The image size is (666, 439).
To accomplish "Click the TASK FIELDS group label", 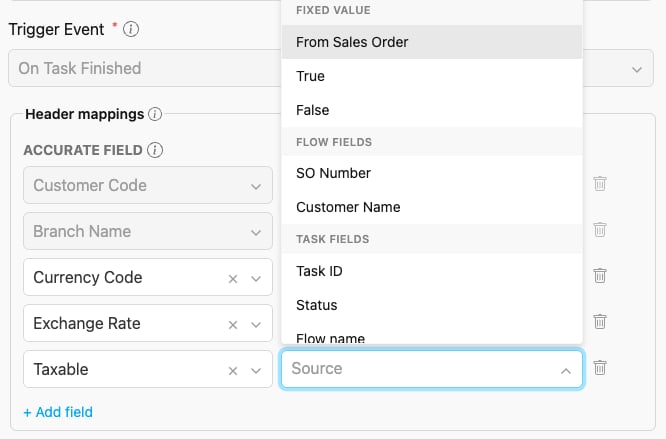I will 333,239.
